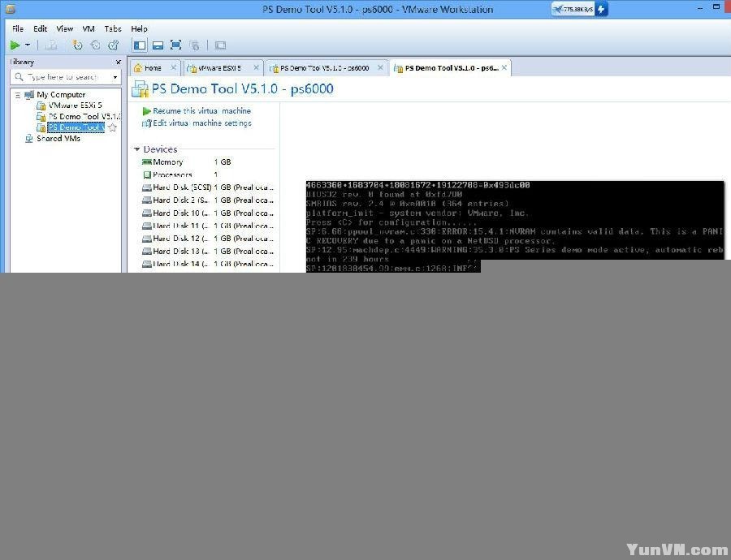Open the File menu
Viewport: 731px width, 560px height.
18,28
